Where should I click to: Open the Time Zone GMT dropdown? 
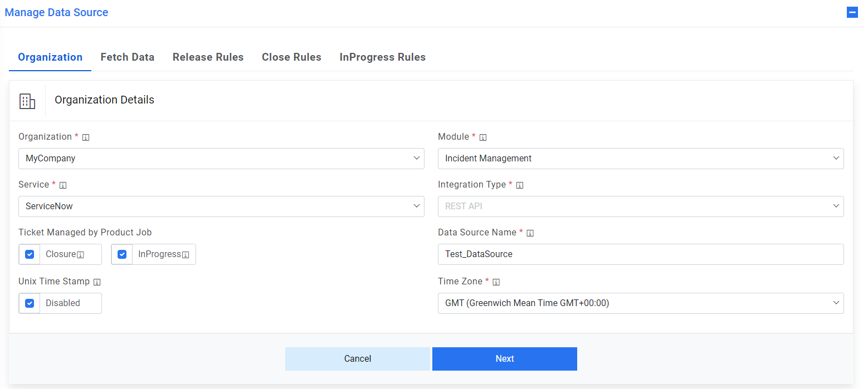641,303
